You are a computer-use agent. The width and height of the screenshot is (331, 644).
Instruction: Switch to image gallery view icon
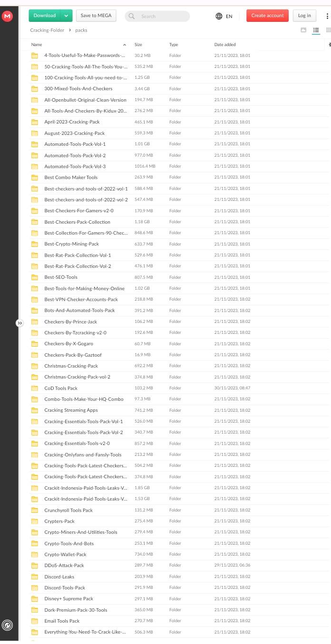coord(303,30)
